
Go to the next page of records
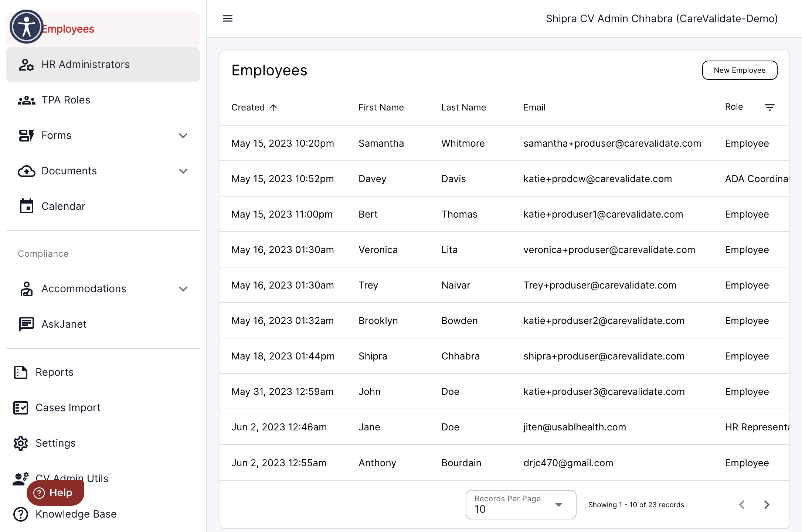pyautogui.click(x=767, y=505)
